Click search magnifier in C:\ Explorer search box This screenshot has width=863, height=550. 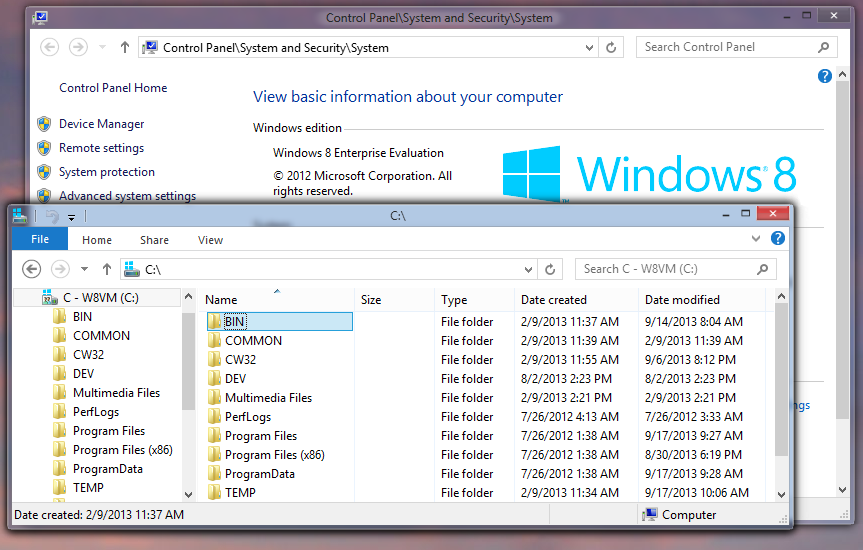pos(762,269)
